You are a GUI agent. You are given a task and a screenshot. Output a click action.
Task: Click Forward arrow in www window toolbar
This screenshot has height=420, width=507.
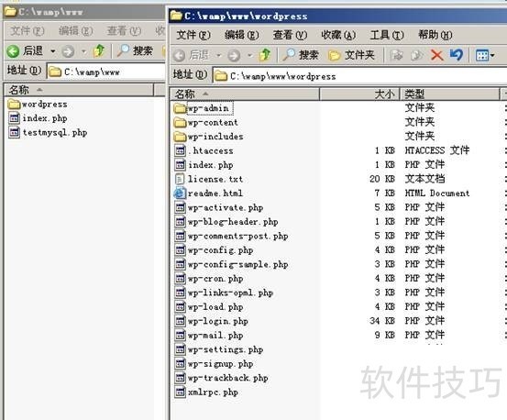[x=68, y=51]
